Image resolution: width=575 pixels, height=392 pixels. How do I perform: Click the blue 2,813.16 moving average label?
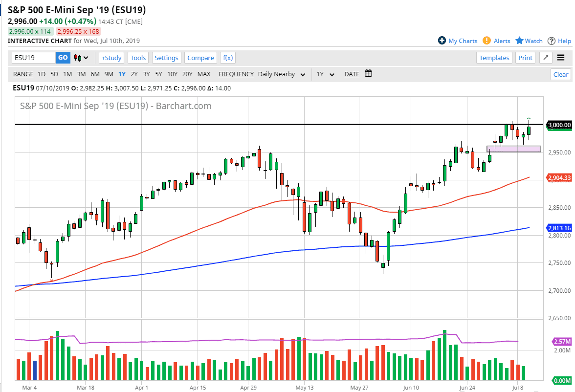[x=559, y=228]
